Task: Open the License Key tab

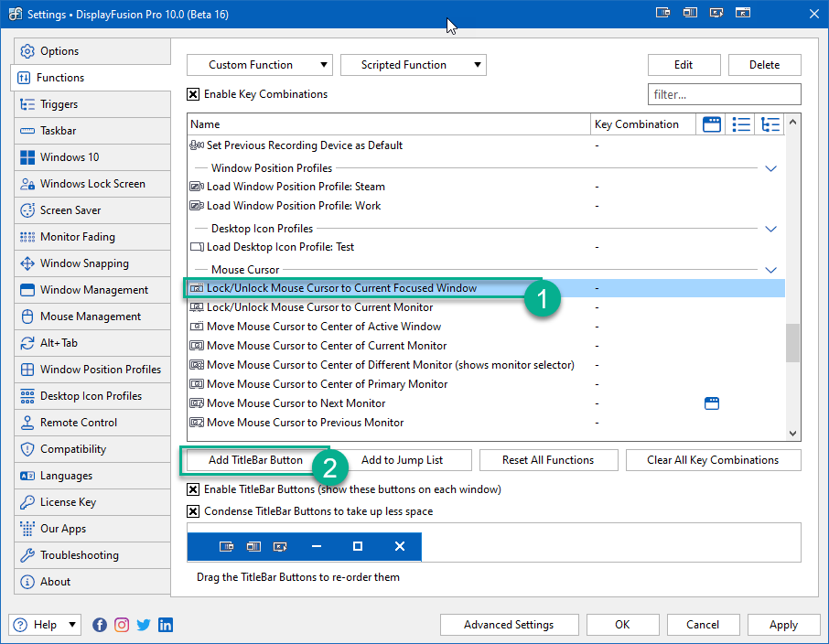Action: [92, 502]
